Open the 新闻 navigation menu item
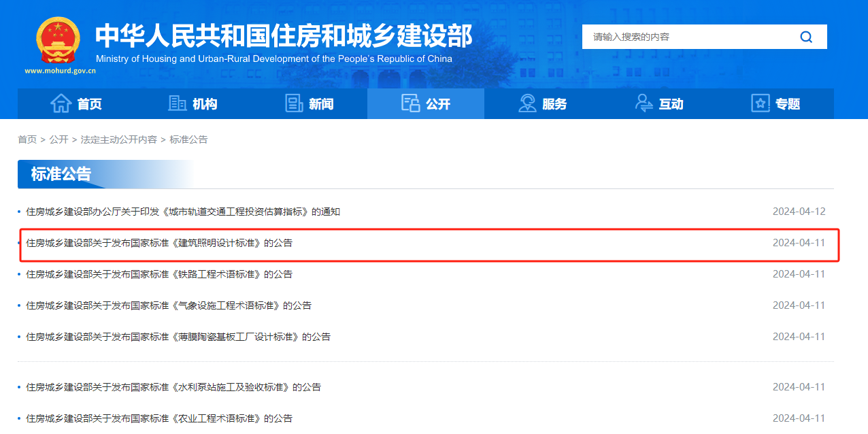 [321, 104]
